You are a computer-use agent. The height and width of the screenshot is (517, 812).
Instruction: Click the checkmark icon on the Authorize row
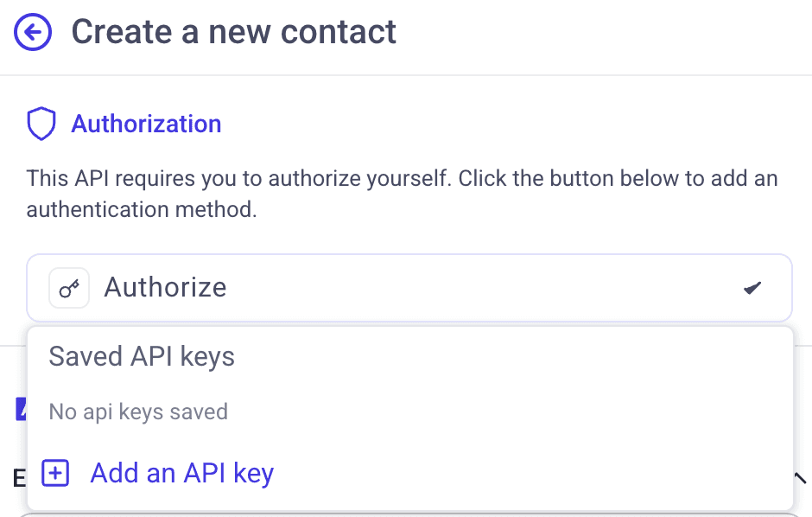tap(751, 288)
